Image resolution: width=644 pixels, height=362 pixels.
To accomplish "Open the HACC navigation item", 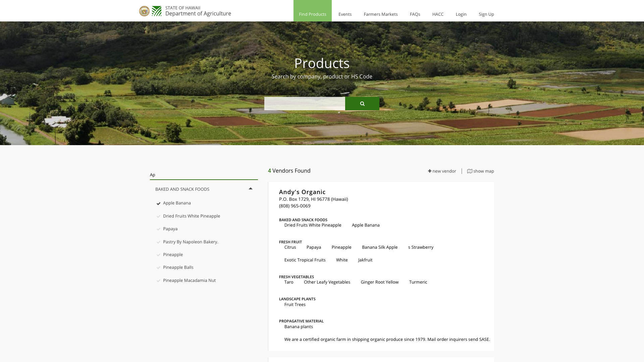I will [x=438, y=14].
